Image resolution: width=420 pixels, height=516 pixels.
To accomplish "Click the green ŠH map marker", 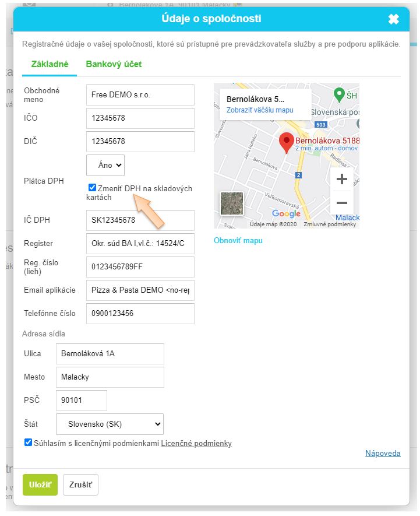I will coord(338,93).
